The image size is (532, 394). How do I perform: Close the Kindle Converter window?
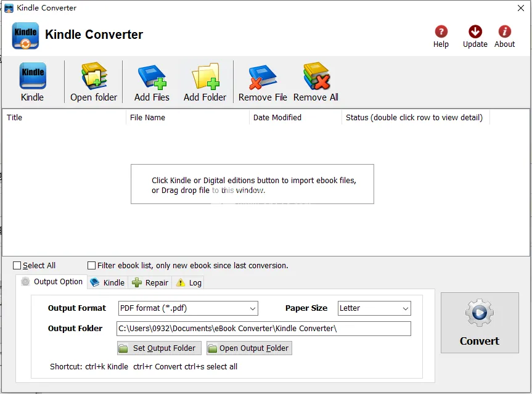pos(521,8)
